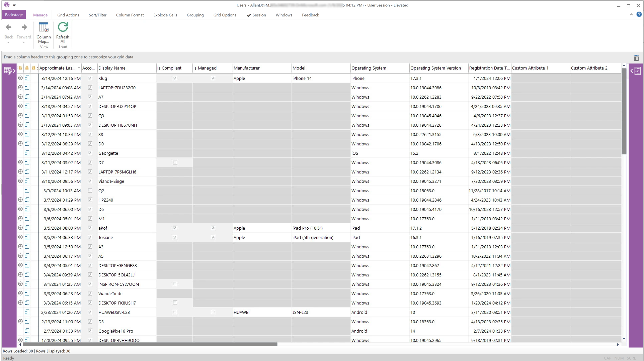This screenshot has height=361, width=644.
Task: Open the quick access toolbar dropdown arrow
Action: pyautogui.click(x=14, y=5)
